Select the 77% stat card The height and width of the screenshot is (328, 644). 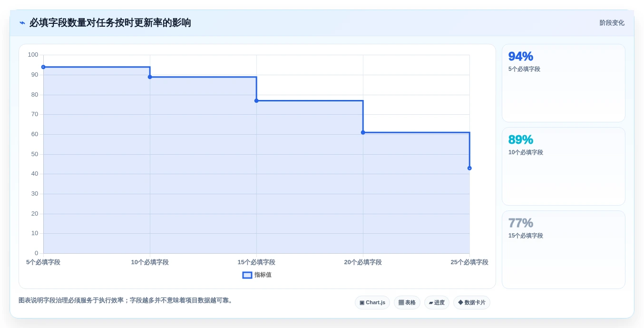tap(564, 250)
